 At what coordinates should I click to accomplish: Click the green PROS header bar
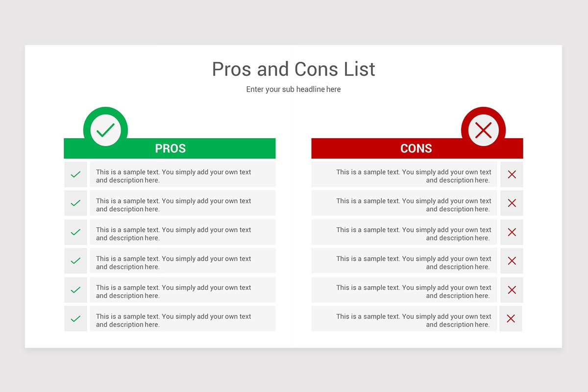170,148
